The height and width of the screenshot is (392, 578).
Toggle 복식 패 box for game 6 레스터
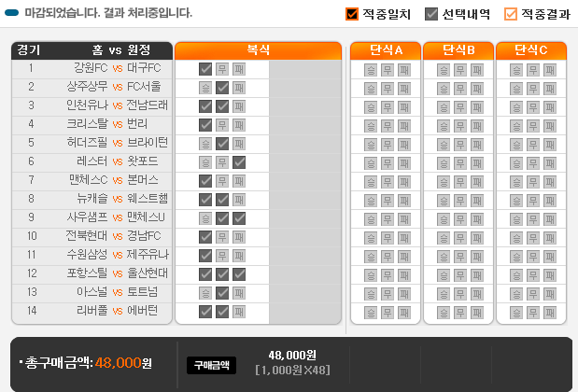239,161
